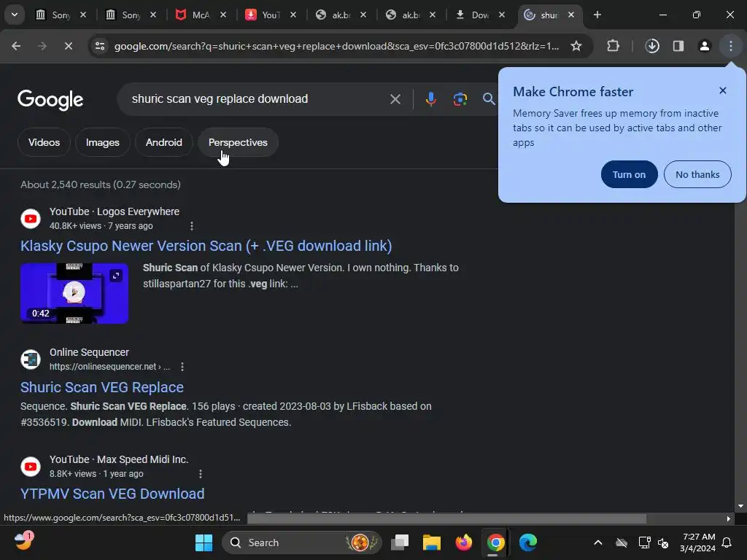Go to Google homepage via logo
The image size is (747, 560).
point(50,99)
